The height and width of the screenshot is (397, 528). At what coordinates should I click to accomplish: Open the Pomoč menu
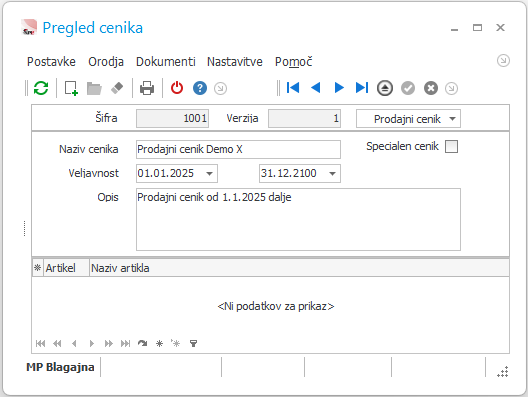[x=293, y=62]
